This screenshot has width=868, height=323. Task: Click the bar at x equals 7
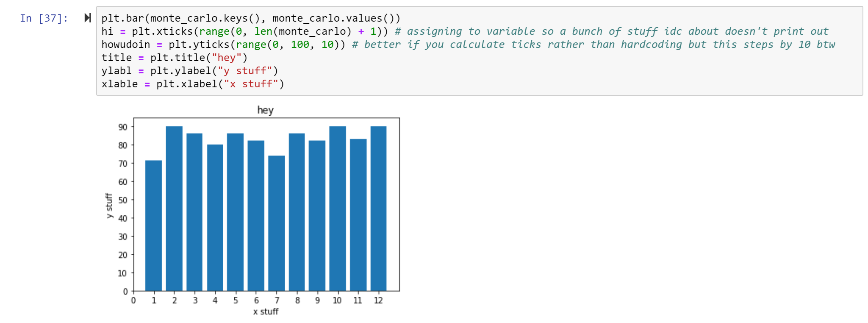(x=277, y=223)
